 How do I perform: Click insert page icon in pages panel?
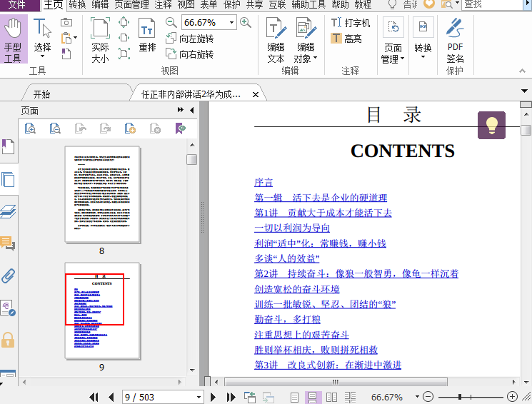[x=130, y=128]
